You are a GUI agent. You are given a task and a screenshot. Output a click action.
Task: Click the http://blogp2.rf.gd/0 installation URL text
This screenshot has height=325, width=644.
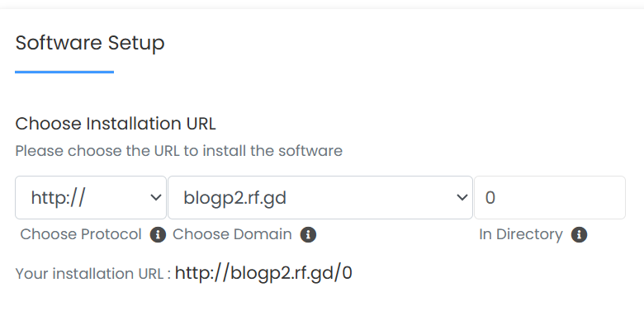[x=263, y=273]
